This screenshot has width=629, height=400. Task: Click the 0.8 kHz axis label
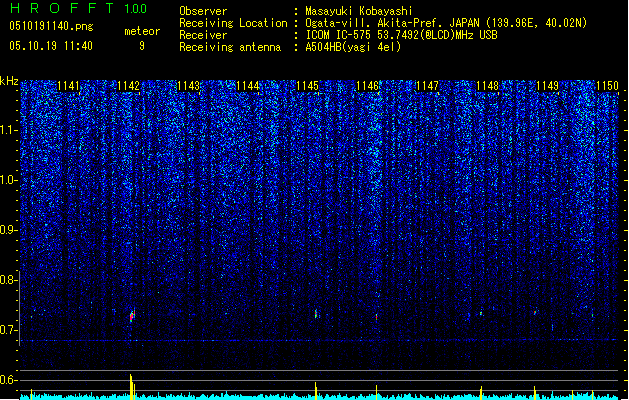[x=7, y=280]
